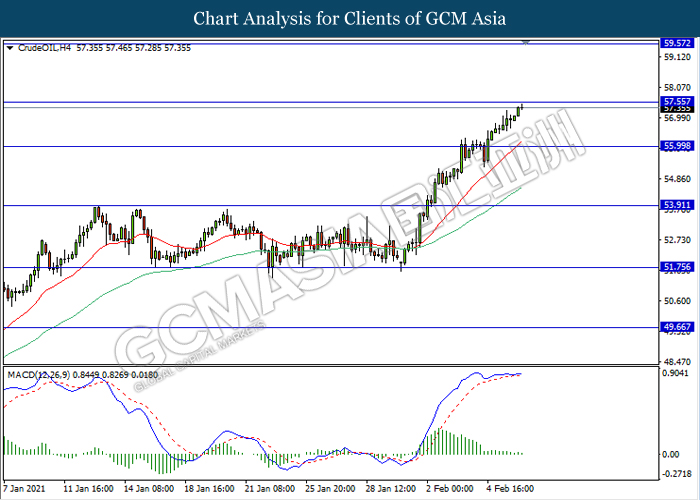The height and width of the screenshot is (500, 700).
Task: Click the 7 Jan 2021 date label
Action: coord(24,489)
